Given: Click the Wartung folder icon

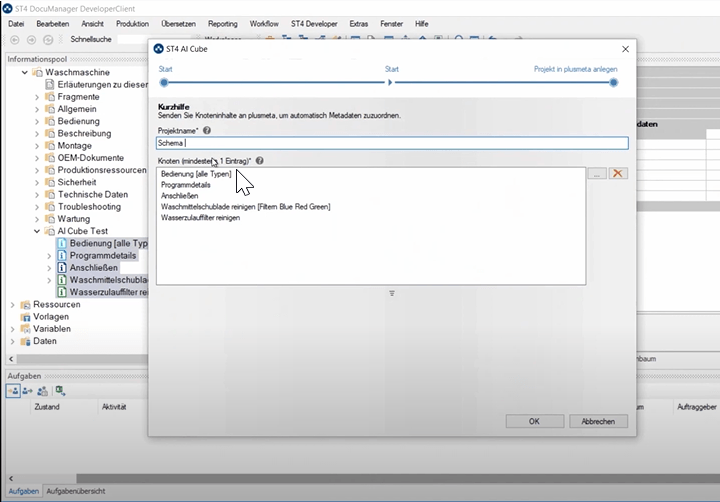Looking at the screenshot, I should 50,219.
